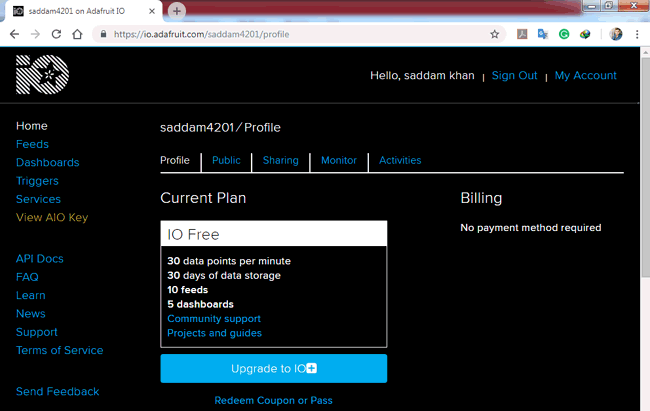The width and height of the screenshot is (650, 411).
Task: Open the Community support link
Action: 213,319
